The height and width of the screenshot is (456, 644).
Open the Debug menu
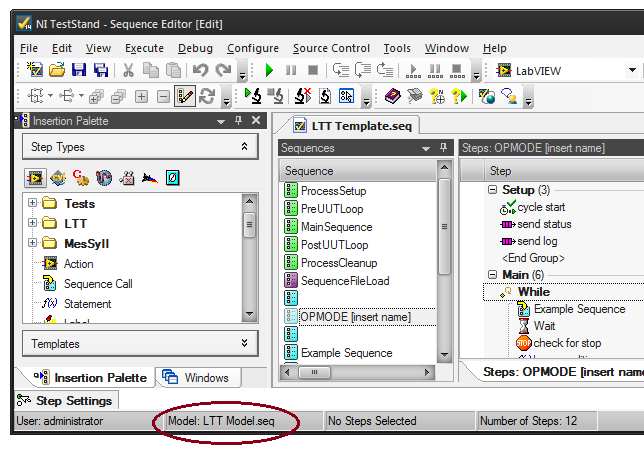coord(195,48)
